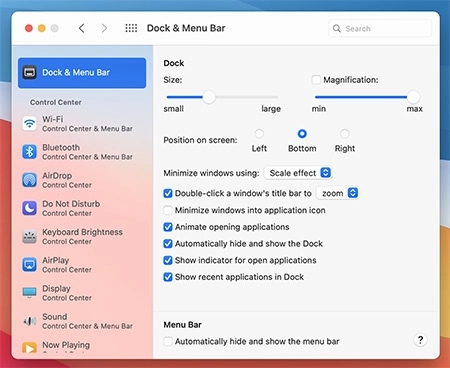The height and width of the screenshot is (368, 450).
Task: Open the zoom title bar action dropdown
Action: [x=337, y=193]
